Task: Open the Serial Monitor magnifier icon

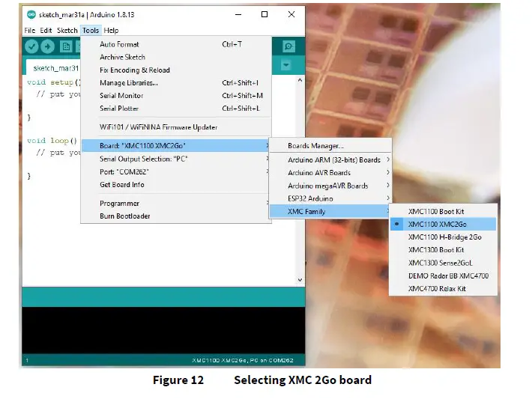Action: [x=288, y=46]
